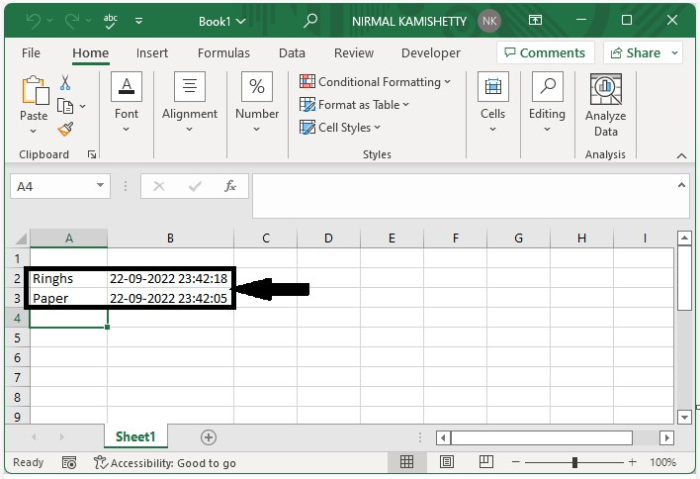Switch to the Developer tab
Viewport: 700px width, 479px height.
pyautogui.click(x=431, y=53)
